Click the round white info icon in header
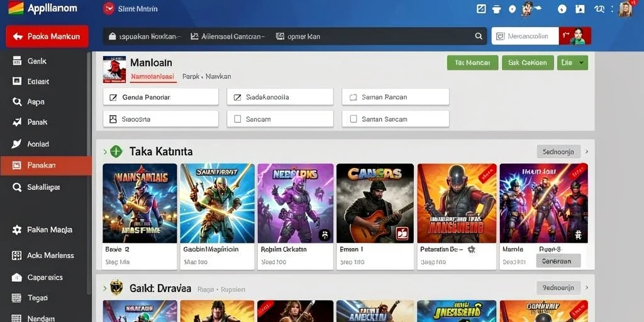Viewport: 644px width, 322px height. point(562,9)
